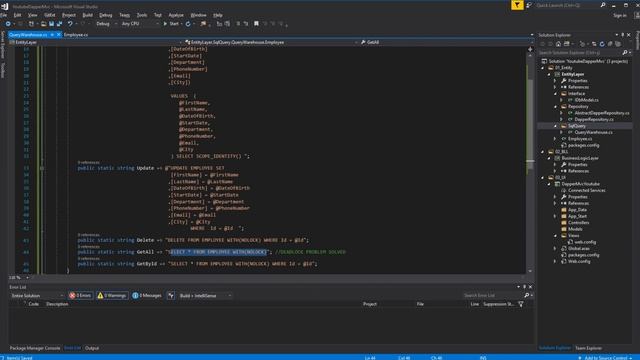Click the Refresh icon in Solution Explorer toolbar
Screen dimensions: 640x360
click(x=602, y=44)
